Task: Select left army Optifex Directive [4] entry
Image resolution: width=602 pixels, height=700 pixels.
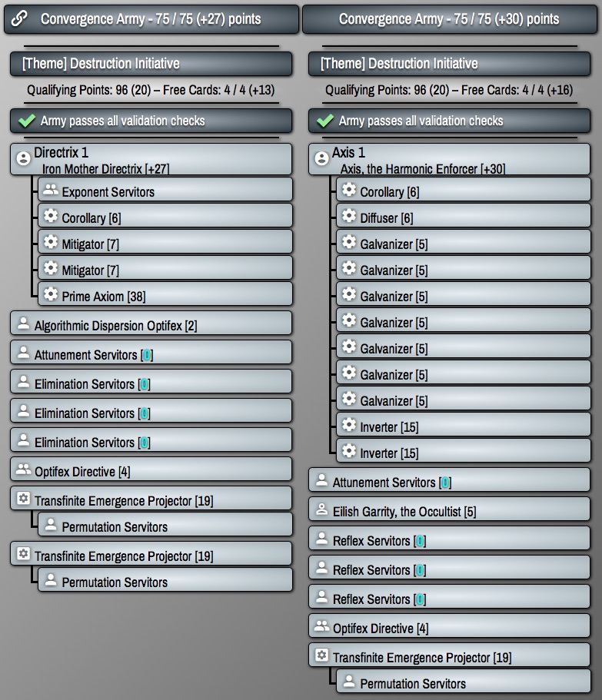Action: coord(151,469)
